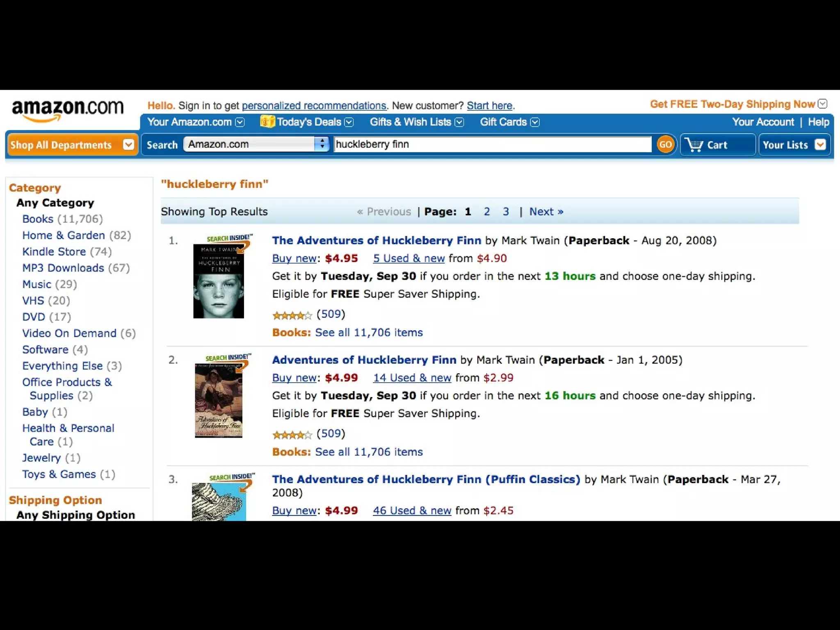The height and width of the screenshot is (630, 840).
Task: Click the Today's Deals gift box icon
Action: [x=267, y=121]
